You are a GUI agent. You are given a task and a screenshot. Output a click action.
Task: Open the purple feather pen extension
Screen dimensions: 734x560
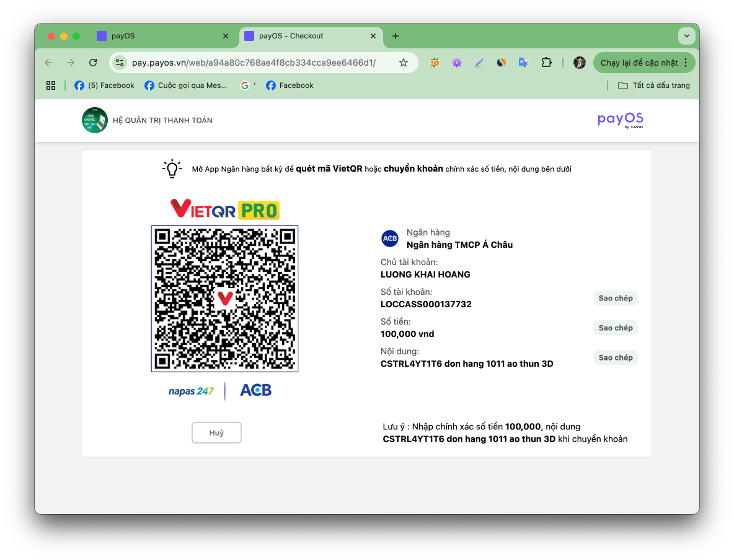479,63
